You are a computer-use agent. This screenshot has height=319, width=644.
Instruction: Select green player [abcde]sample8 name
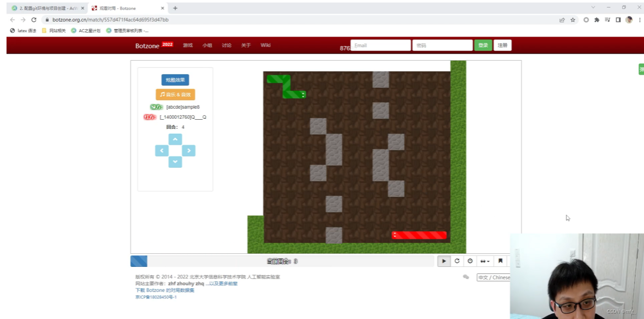click(183, 107)
